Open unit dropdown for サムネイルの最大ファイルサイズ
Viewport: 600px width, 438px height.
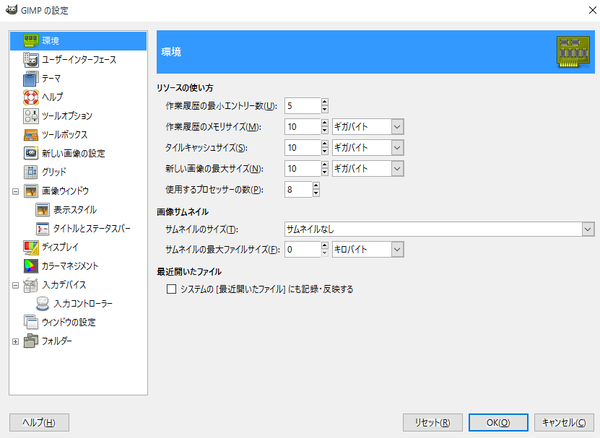coord(397,249)
